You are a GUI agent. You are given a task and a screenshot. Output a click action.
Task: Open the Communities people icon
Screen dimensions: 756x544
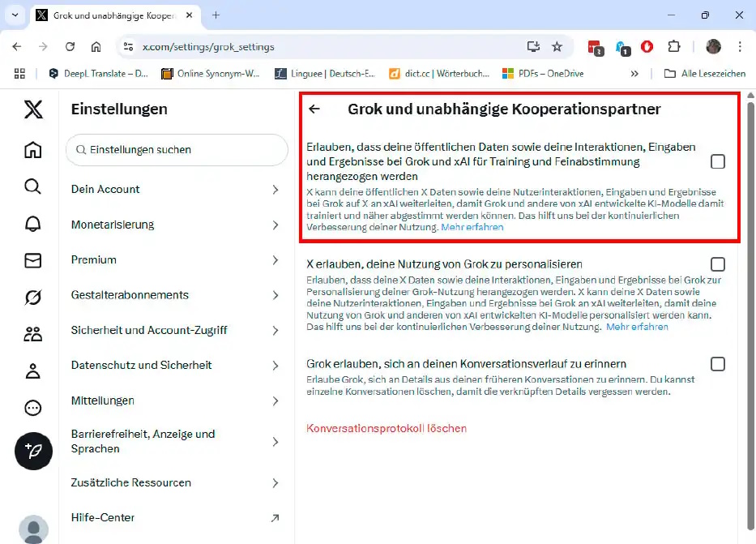click(32, 334)
